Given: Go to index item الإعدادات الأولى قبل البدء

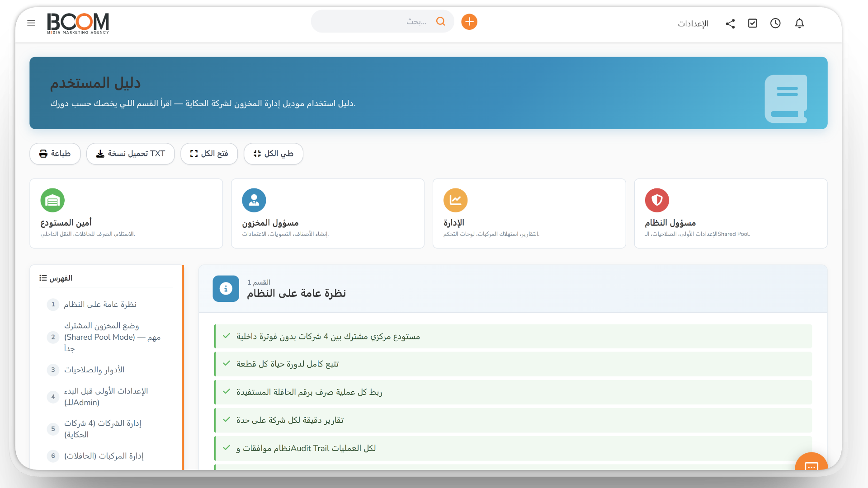Looking at the screenshot, I should point(107,397).
